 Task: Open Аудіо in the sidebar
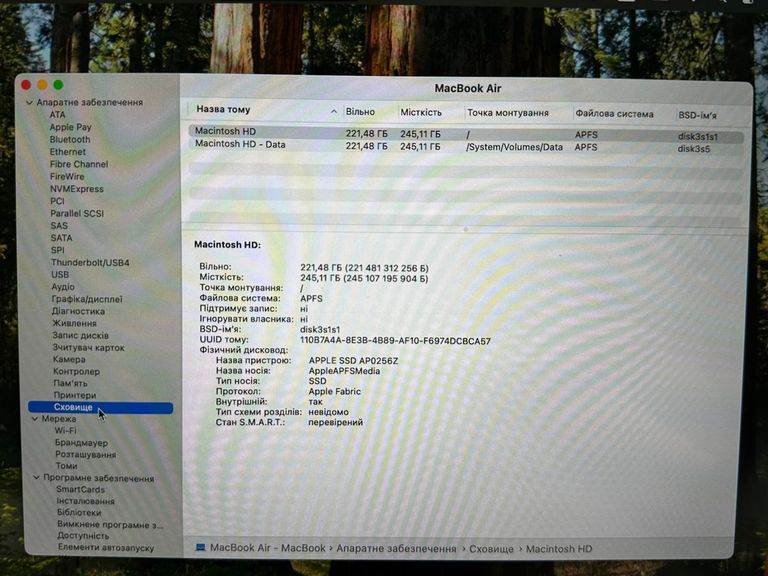click(x=63, y=287)
